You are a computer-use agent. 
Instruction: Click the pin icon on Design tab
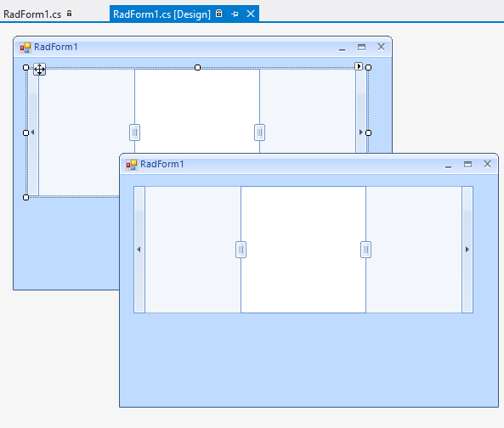point(235,14)
